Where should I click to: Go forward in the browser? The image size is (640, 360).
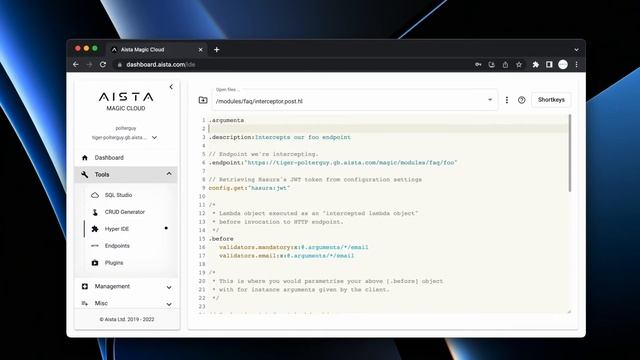click(x=89, y=64)
